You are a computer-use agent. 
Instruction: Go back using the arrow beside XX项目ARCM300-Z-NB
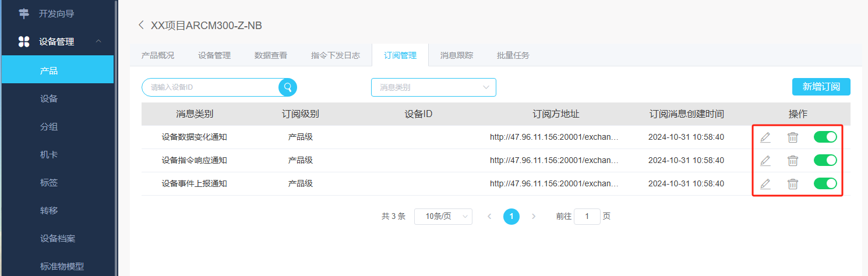[140, 25]
